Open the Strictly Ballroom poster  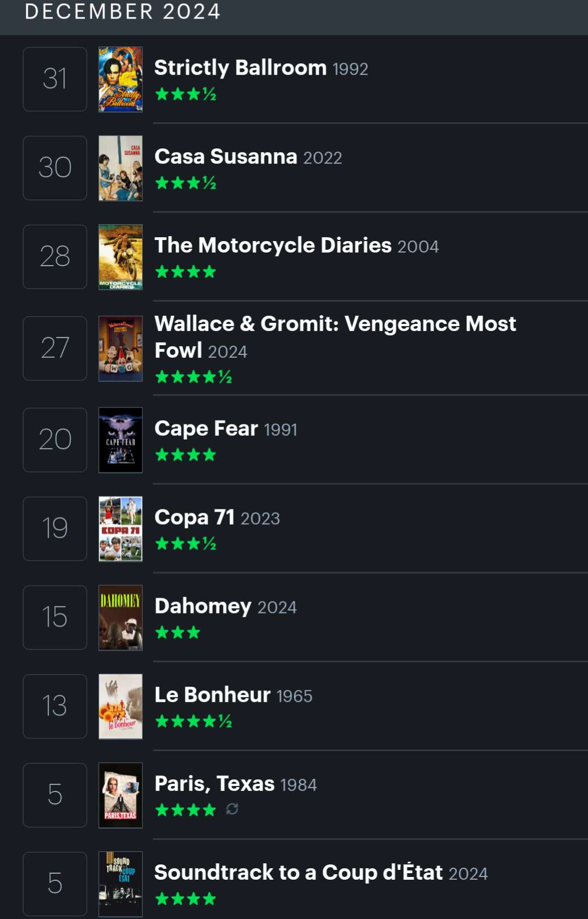(x=120, y=79)
